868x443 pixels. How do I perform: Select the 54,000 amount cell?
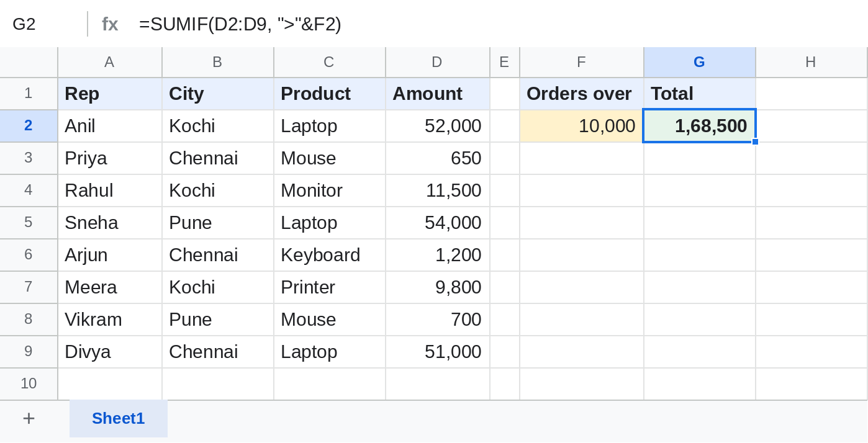(438, 223)
